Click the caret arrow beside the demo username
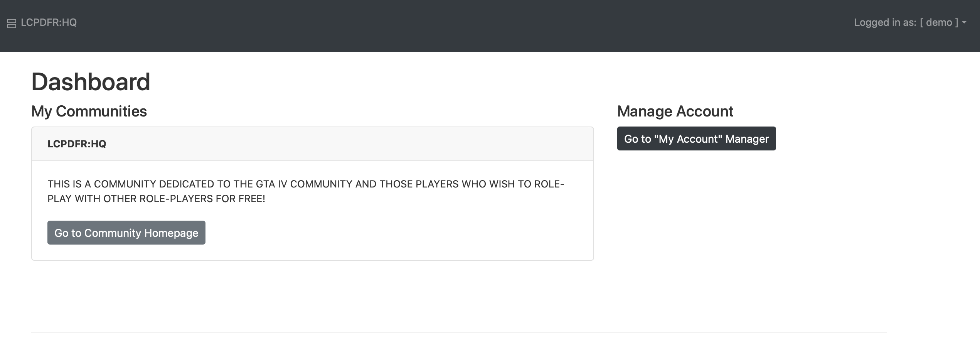This screenshot has width=980, height=341. pyautogui.click(x=964, y=22)
